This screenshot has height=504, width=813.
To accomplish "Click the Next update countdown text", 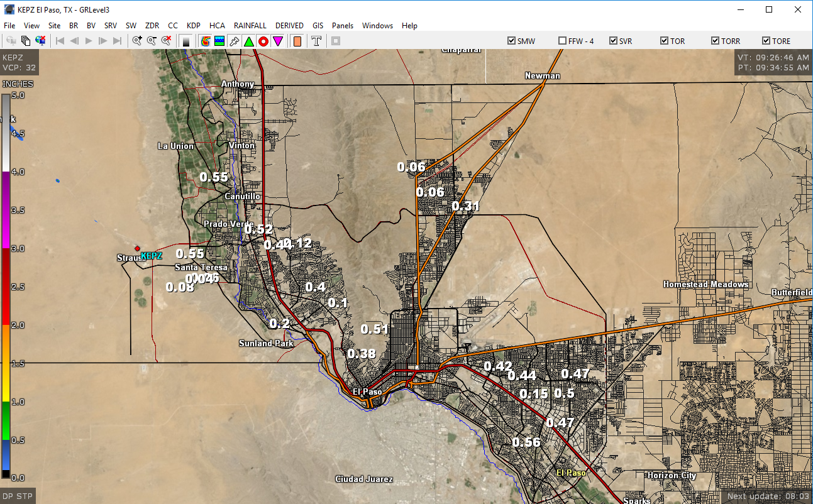I will click(768, 496).
